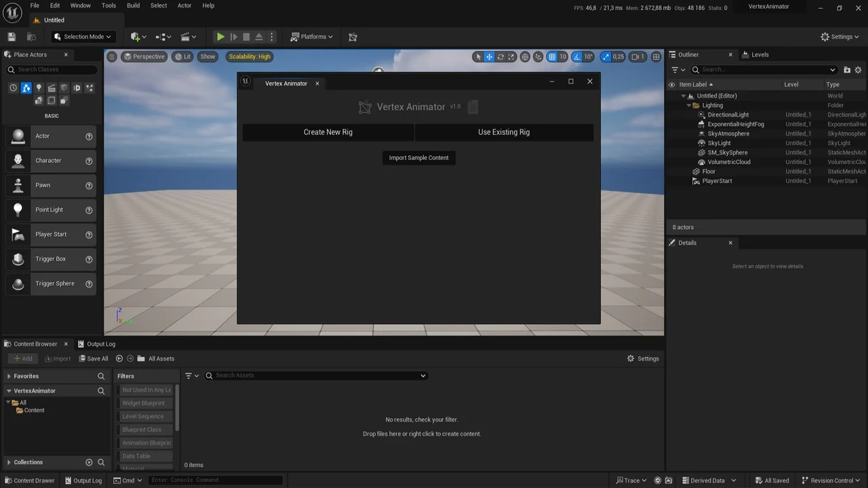
Task: Select the Lights category in Place Actors
Action: click(39, 87)
